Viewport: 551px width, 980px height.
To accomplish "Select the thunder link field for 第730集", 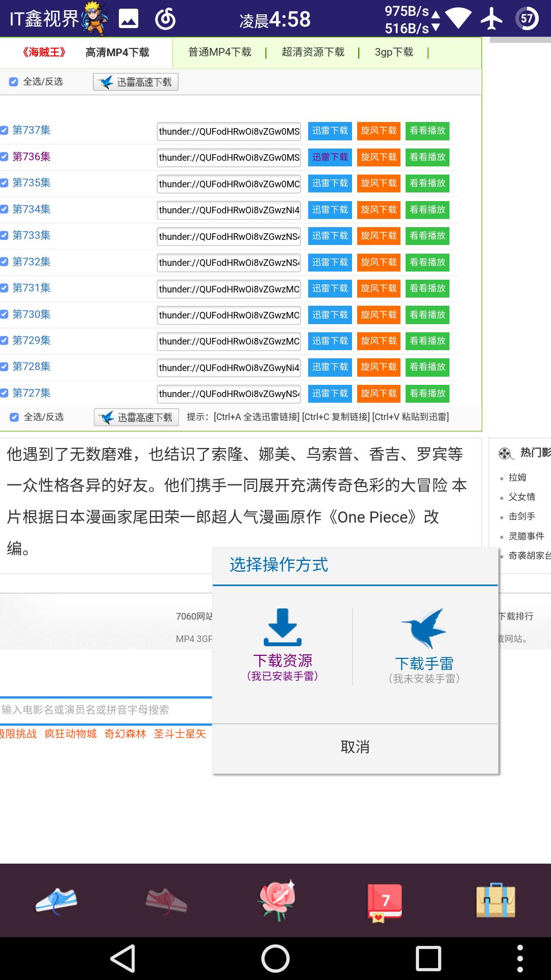I will click(x=229, y=315).
